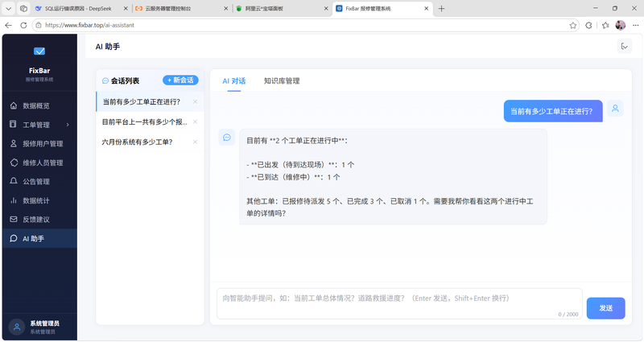Click the user avatar icon beside the message
This screenshot has width=644, height=342.
(x=615, y=109)
